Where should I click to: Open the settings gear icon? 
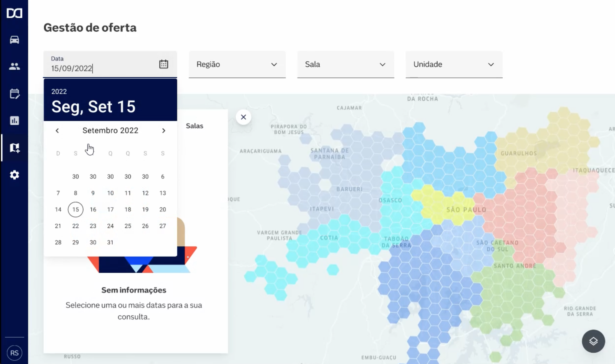(14, 175)
